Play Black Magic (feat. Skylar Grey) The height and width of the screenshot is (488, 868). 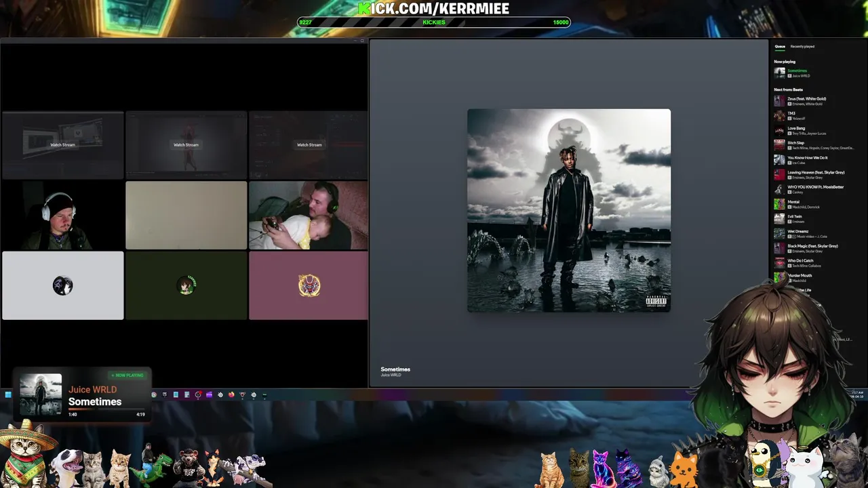click(x=814, y=248)
